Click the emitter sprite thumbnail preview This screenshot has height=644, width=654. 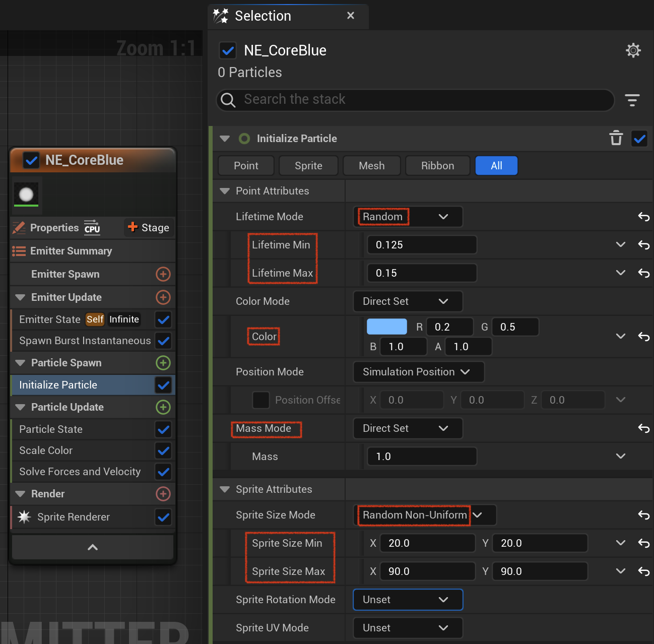pos(26,195)
